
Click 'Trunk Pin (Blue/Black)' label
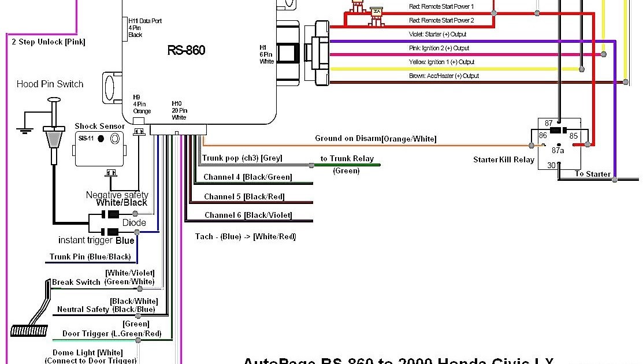[90, 257]
